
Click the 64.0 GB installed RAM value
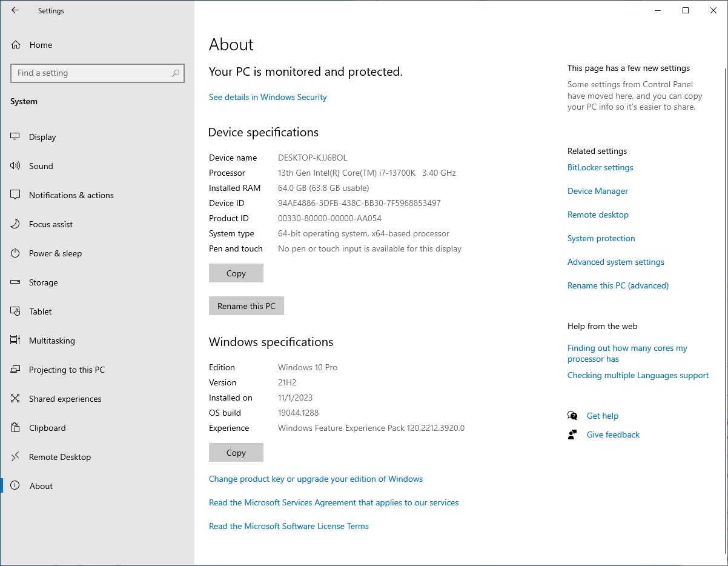[x=323, y=188]
